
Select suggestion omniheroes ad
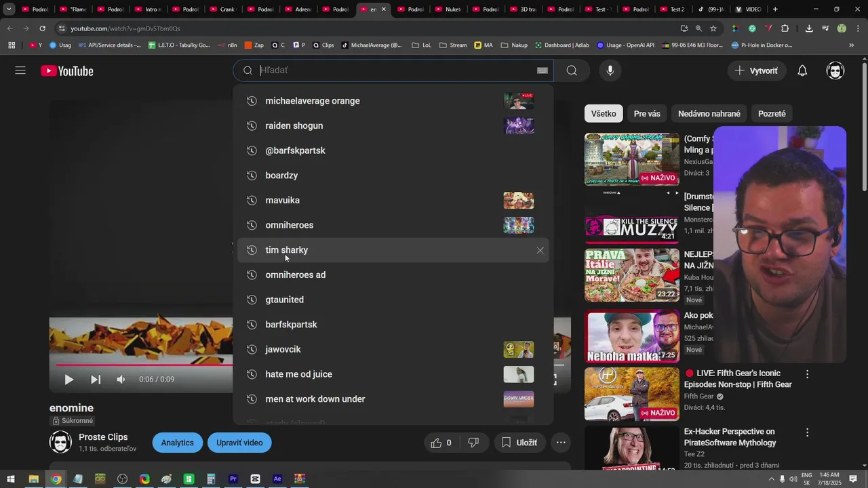coord(393,274)
